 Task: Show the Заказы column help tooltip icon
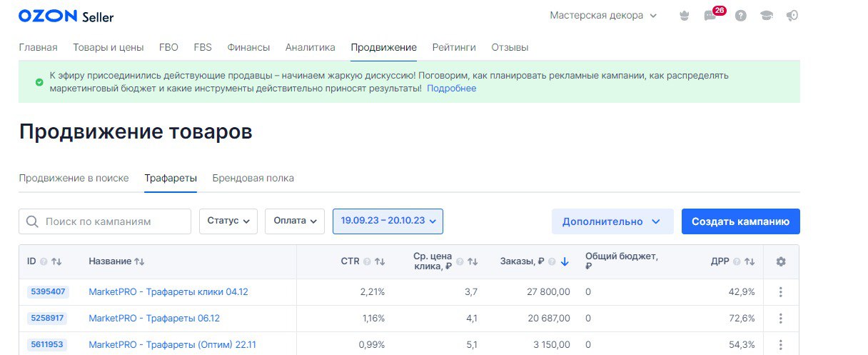point(552,262)
